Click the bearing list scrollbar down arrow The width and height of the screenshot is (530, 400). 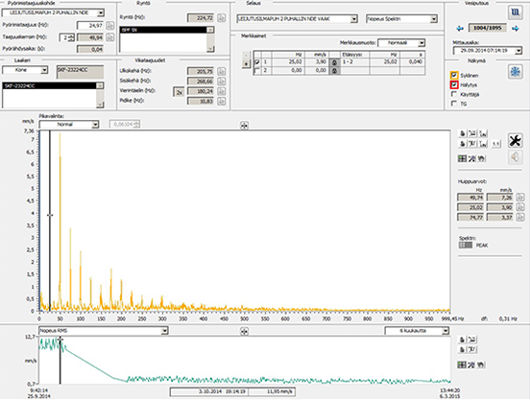tap(100, 105)
